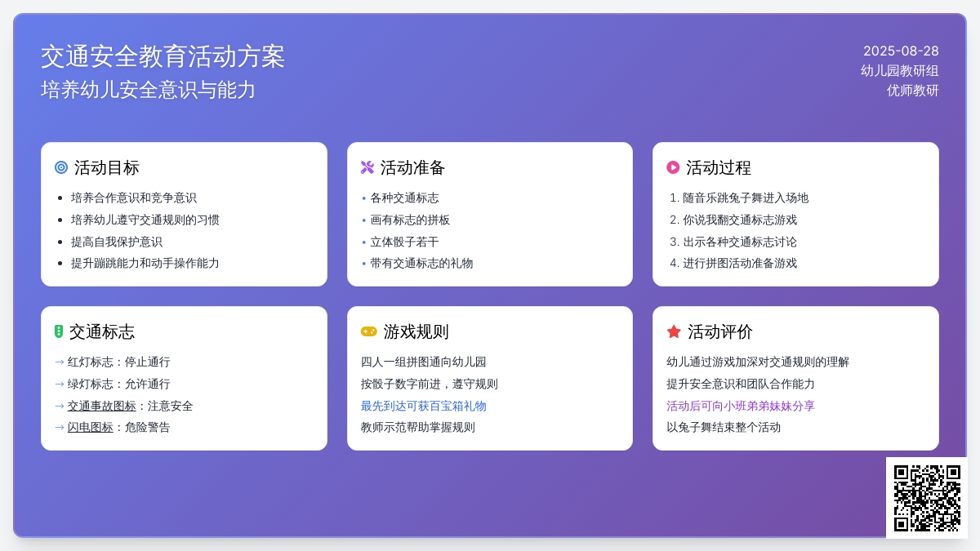
Task: Click the line 教师示范帮助掌握规则
Action: click(418, 427)
